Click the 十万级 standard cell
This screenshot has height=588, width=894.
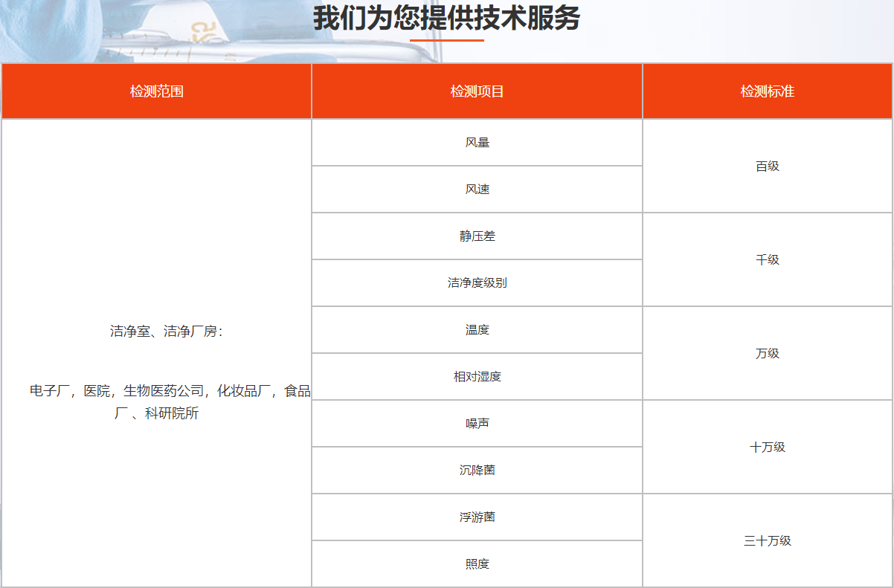click(767, 447)
